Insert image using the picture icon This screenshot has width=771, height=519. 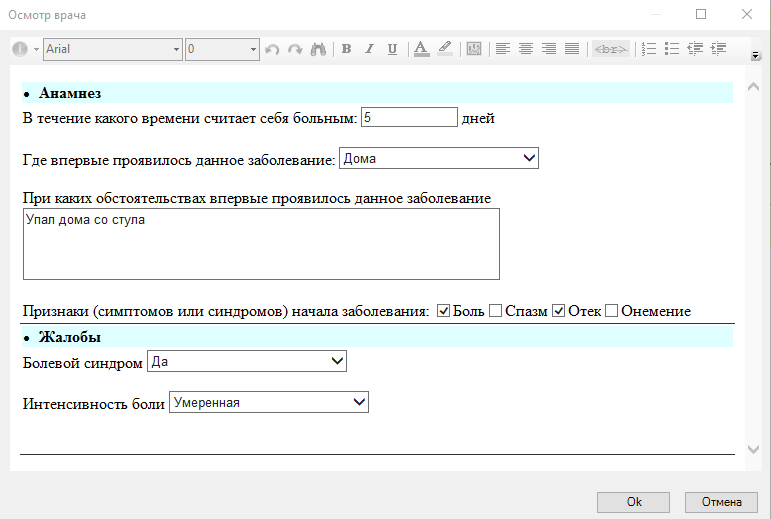474,49
